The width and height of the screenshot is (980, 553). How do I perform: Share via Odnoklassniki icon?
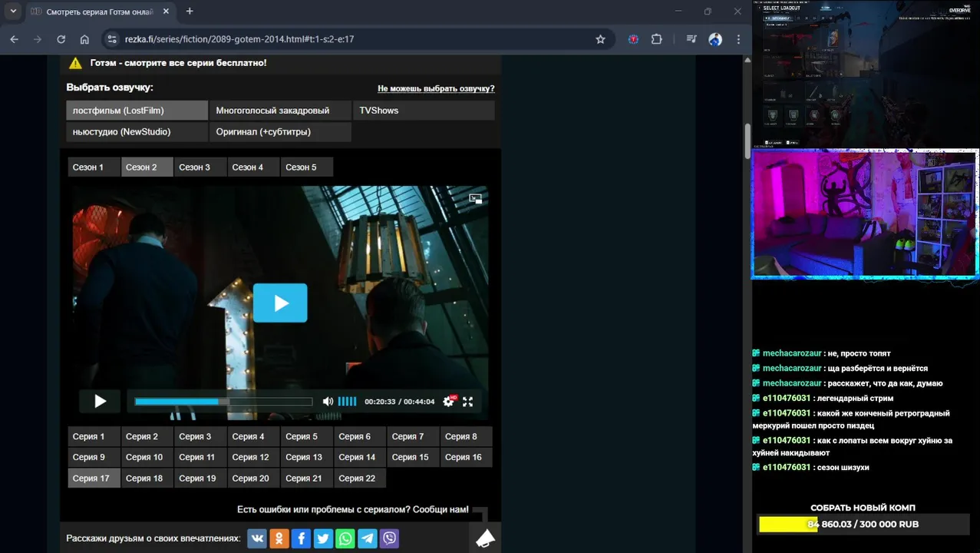click(x=279, y=538)
